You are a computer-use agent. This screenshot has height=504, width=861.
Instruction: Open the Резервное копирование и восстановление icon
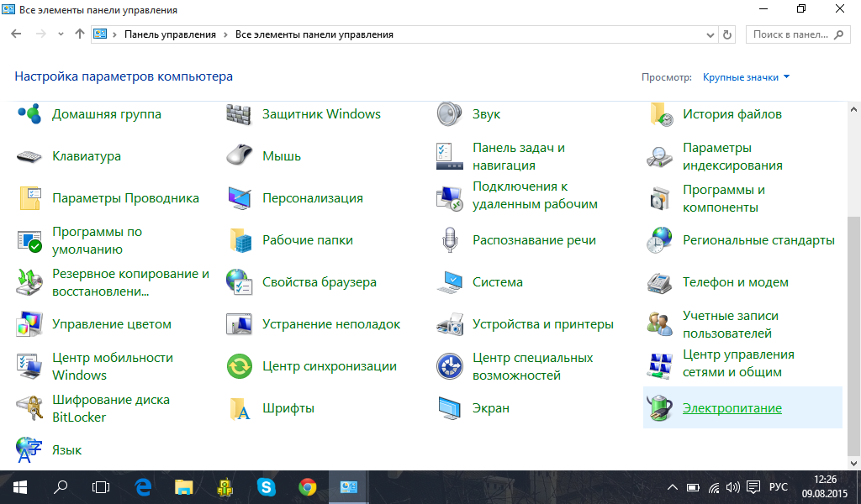coord(29,282)
